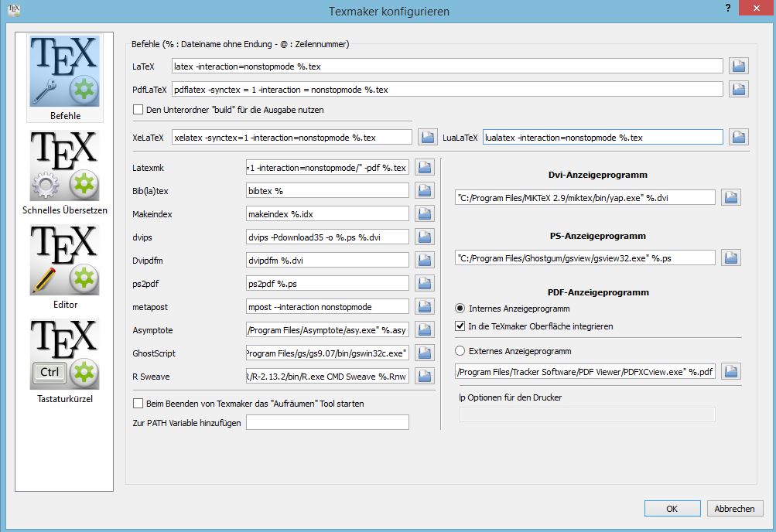The image size is (776, 532).
Task: Click into the dvipdfm %.dvi field
Action: [327, 261]
